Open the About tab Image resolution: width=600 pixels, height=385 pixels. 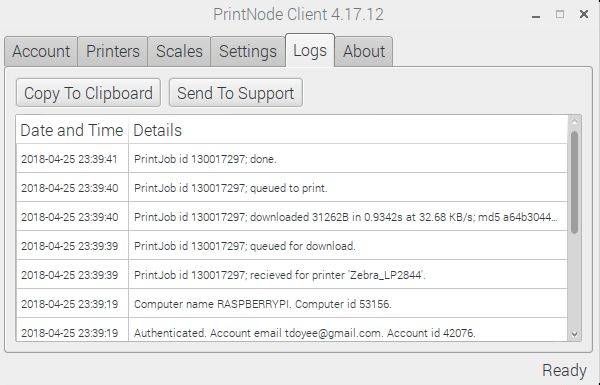pos(364,51)
